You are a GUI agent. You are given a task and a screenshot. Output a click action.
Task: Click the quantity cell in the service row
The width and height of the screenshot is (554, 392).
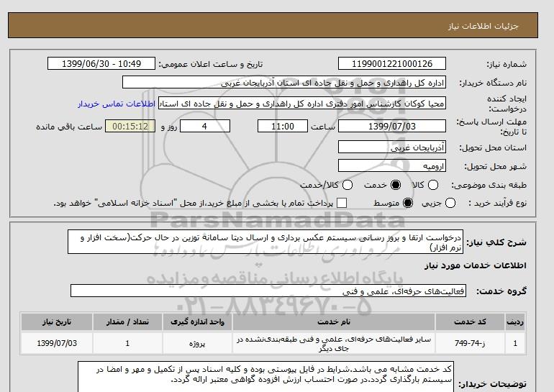(x=127, y=343)
